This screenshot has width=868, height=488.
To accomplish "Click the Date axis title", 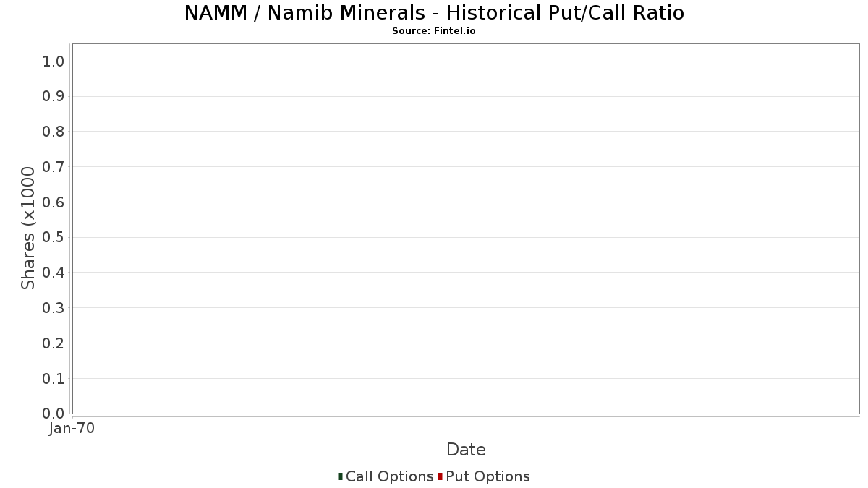I will coord(466,450).
